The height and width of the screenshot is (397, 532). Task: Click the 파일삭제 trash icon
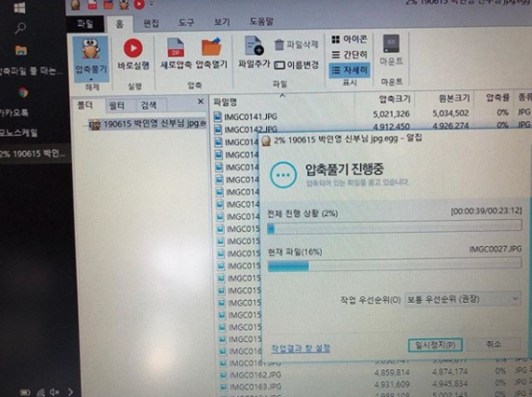coord(278,45)
